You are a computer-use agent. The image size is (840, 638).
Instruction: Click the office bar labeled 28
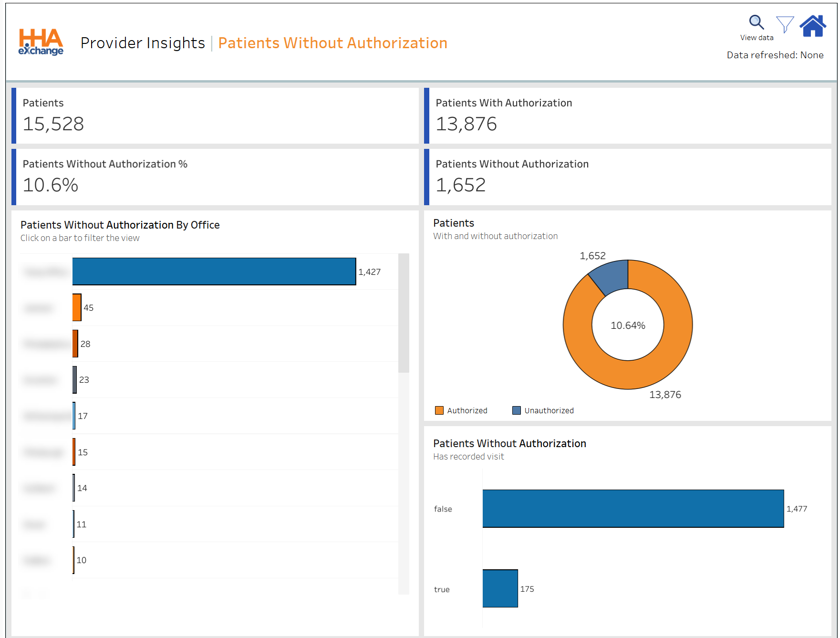pyautogui.click(x=75, y=344)
